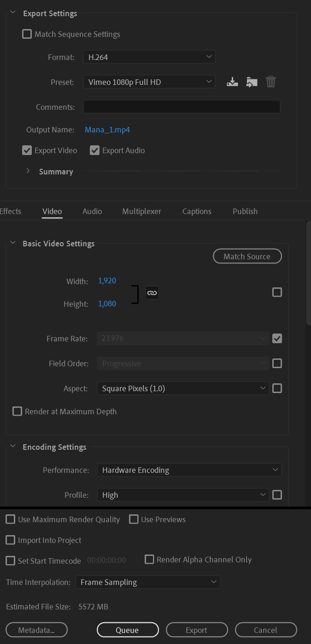Enable Render Alpha Channel Only

click(x=149, y=559)
